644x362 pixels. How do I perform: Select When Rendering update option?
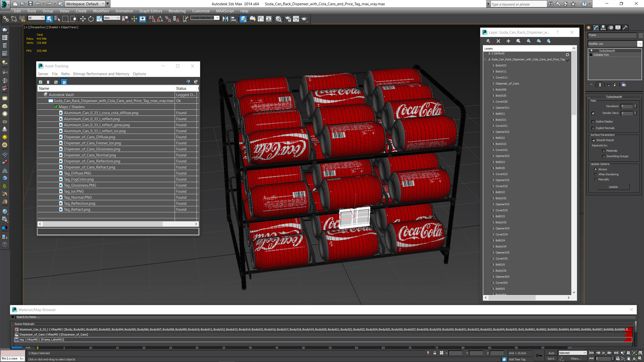point(596,174)
